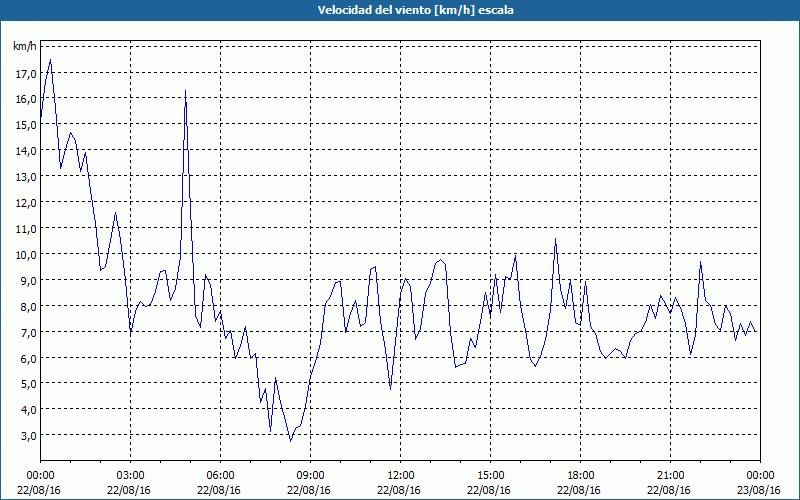Click the sharp spike peak just before 05:00
The image size is (800, 500).
click(185, 91)
